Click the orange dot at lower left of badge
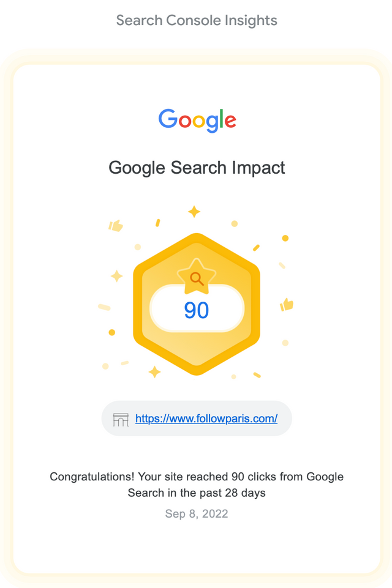The width and height of the screenshot is (392, 588). [x=112, y=332]
